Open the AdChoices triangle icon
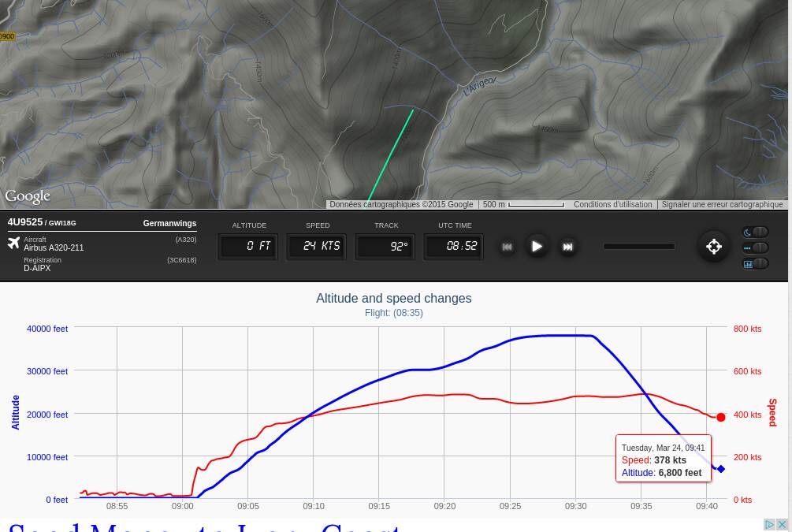This screenshot has width=792, height=532. pyautogui.click(x=769, y=524)
